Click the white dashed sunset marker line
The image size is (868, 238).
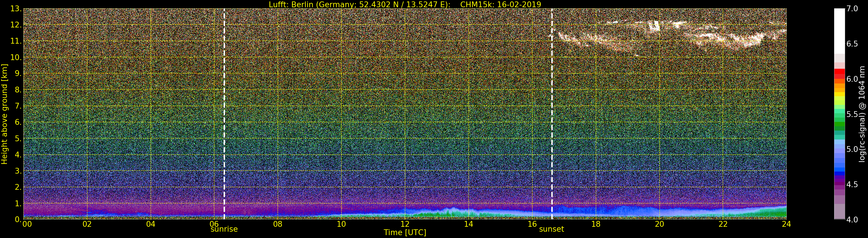(552, 114)
